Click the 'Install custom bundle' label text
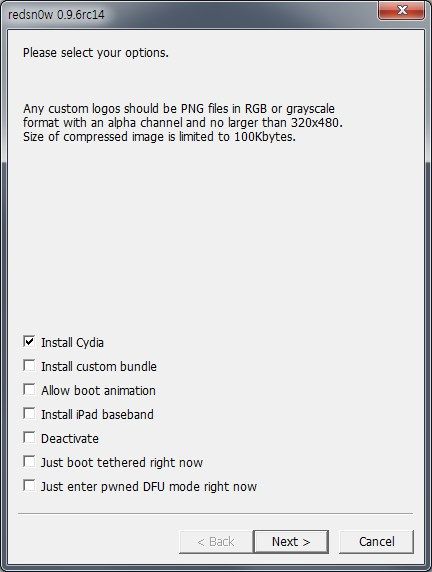Viewport: 432px width, 572px height. [x=99, y=366]
